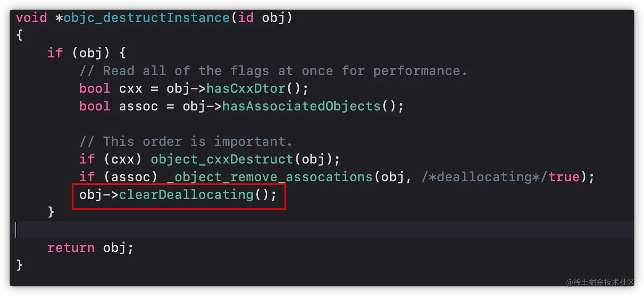Screen dimensions: 644x296
Task: Click the 'return' keyword
Action: [x=71, y=247]
